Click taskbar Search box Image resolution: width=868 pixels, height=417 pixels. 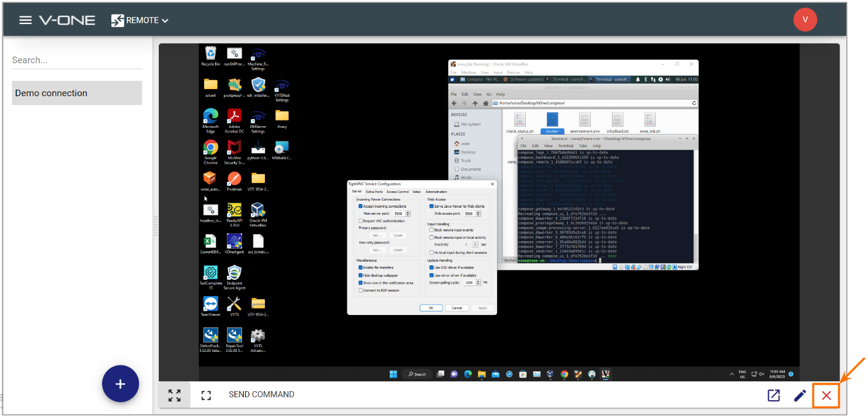click(x=417, y=374)
